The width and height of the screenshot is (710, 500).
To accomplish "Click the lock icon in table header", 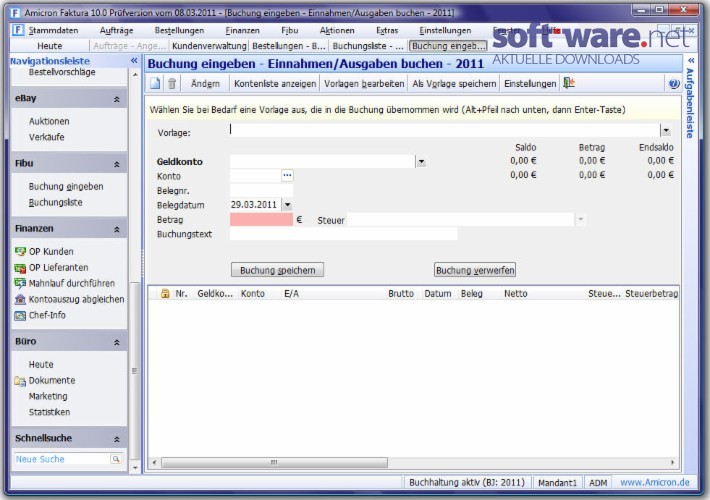I will pos(165,293).
